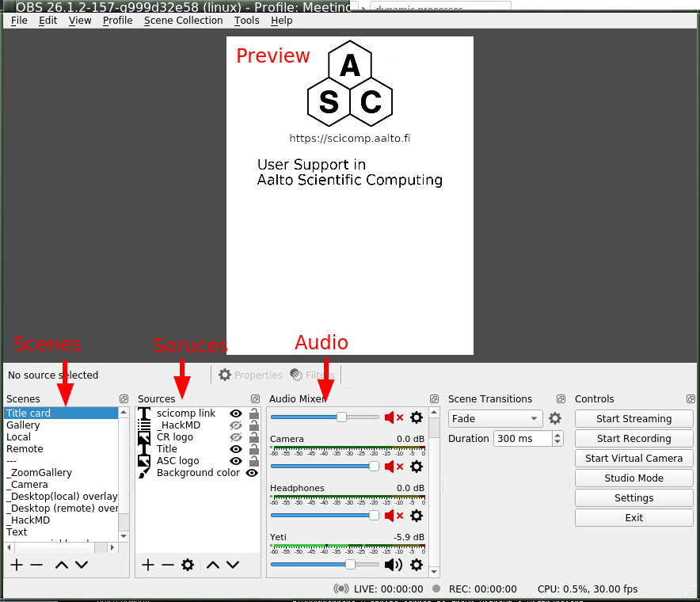The height and width of the screenshot is (602, 700).
Task: Mute the Yeti speaker icon
Action: tap(394, 565)
